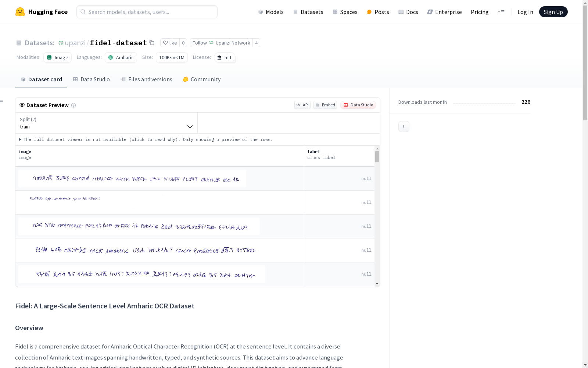Open the first handwritten image row thumbnail
Viewport: 588px width, 368px height.
click(x=132, y=178)
